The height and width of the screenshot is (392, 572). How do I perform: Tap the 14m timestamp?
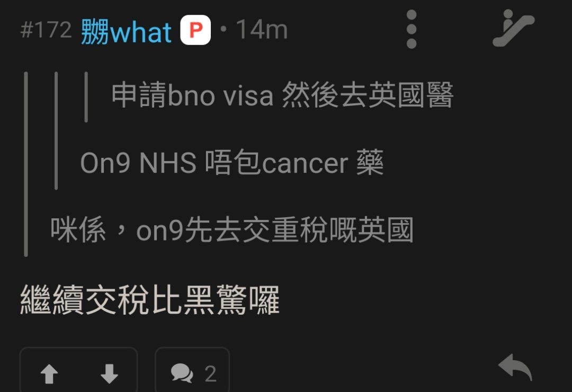pos(262,30)
